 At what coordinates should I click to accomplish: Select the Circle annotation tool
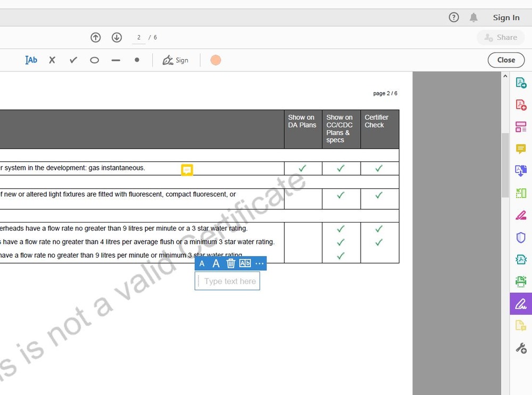pos(94,60)
